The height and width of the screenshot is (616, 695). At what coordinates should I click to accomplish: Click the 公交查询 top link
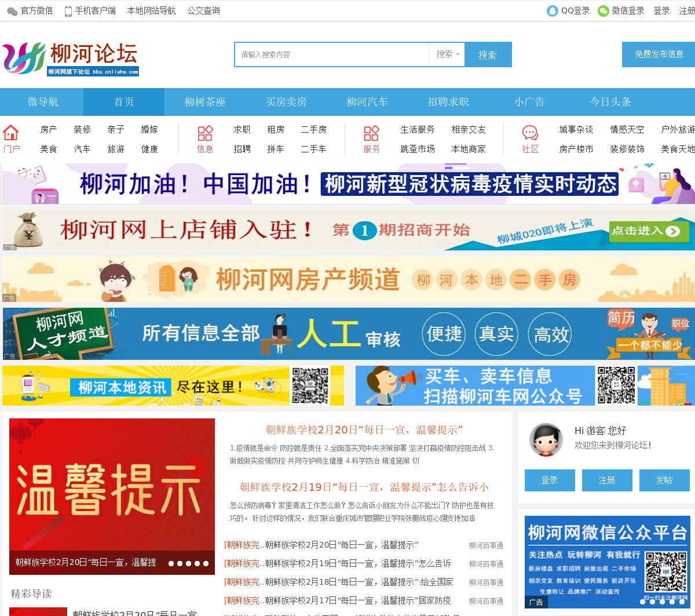tap(203, 11)
